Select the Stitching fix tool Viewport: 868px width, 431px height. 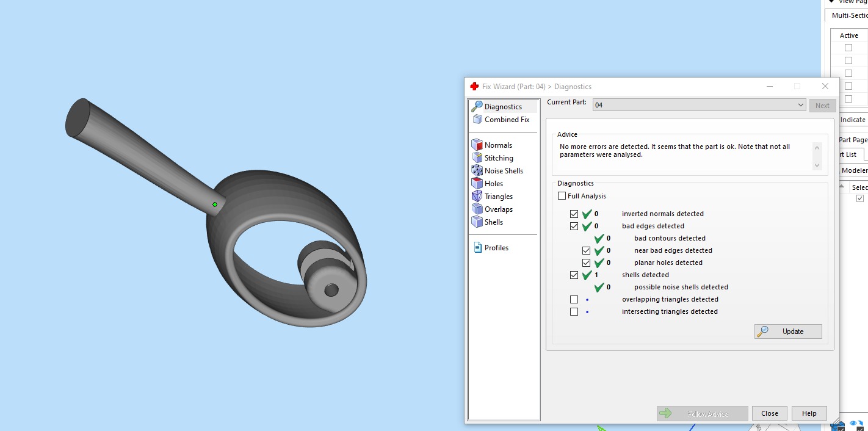[499, 158]
